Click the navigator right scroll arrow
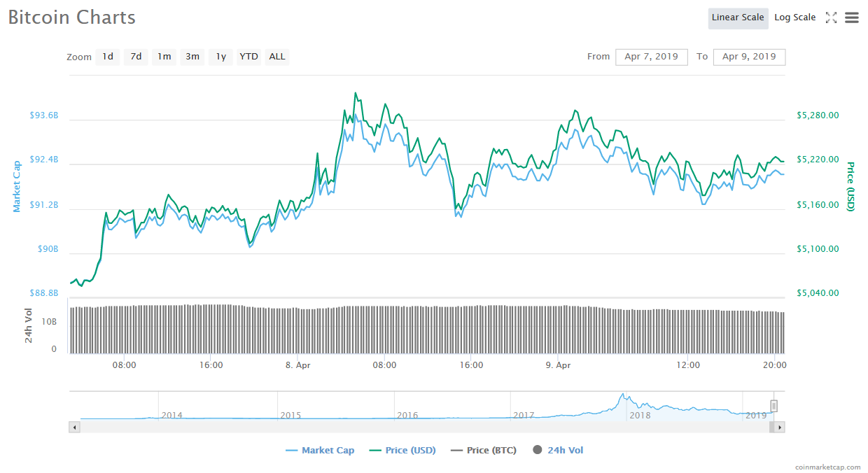 click(780, 426)
